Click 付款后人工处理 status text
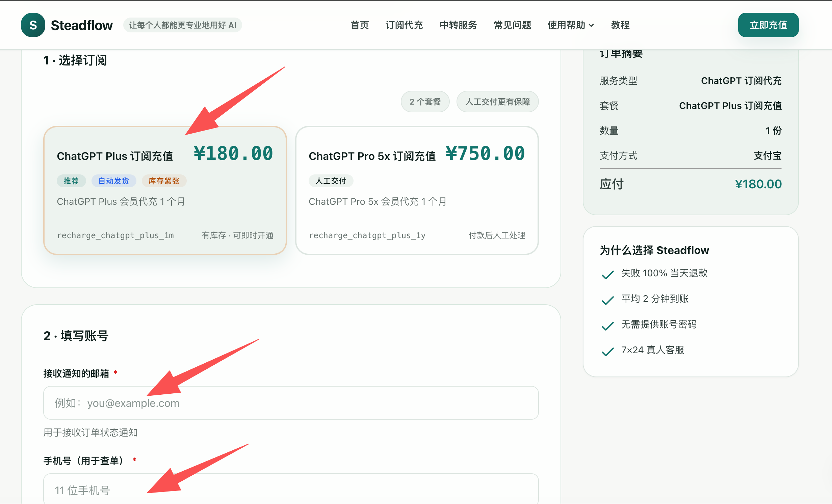This screenshot has width=832, height=504. 497,235
